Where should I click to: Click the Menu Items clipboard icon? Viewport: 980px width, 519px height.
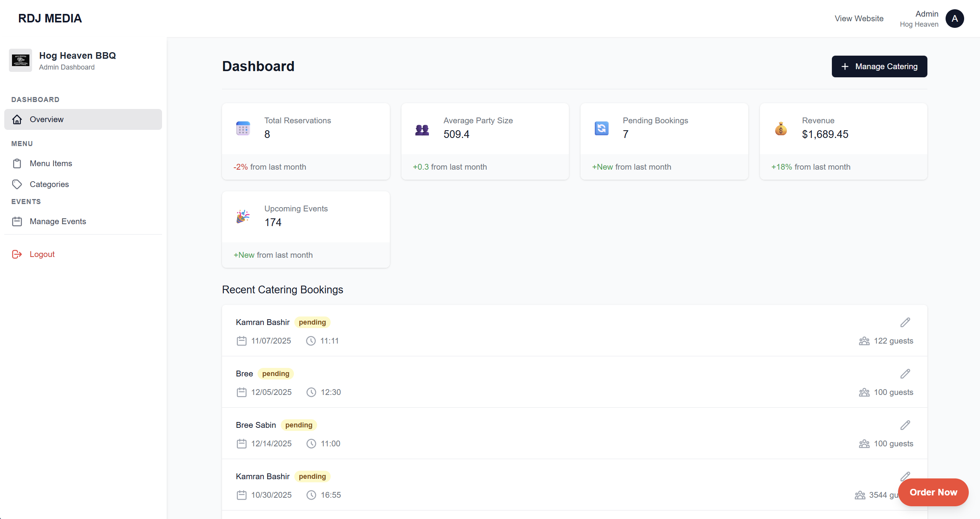point(17,163)
